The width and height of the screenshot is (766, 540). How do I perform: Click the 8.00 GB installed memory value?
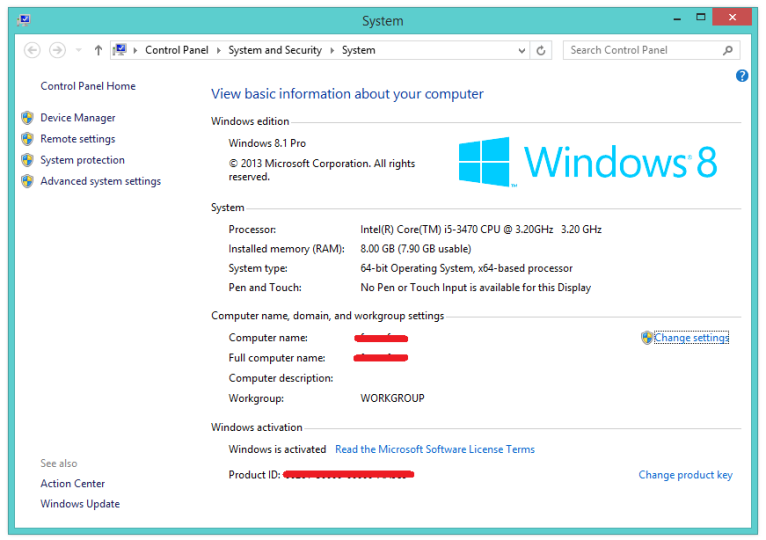[416, 249]
